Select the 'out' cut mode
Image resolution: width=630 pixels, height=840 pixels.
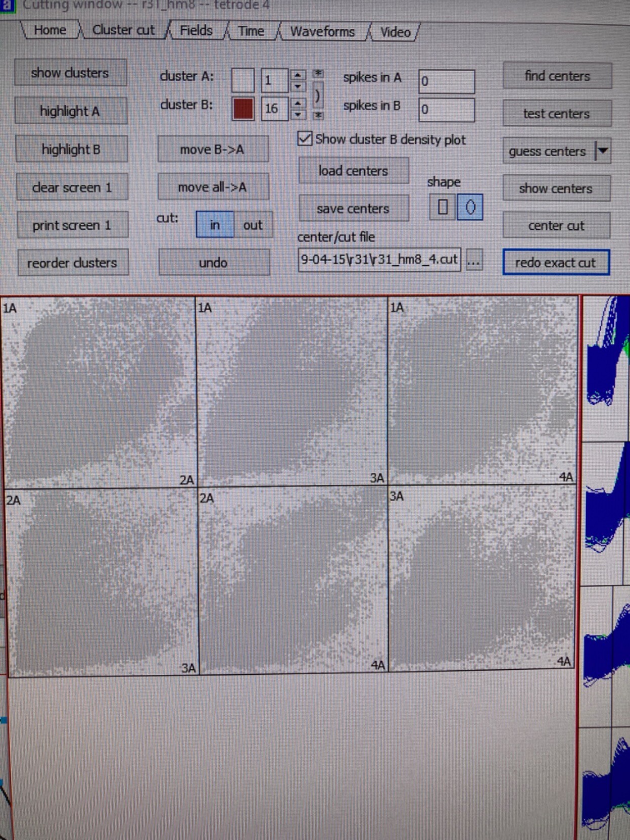tap(253, 225)
